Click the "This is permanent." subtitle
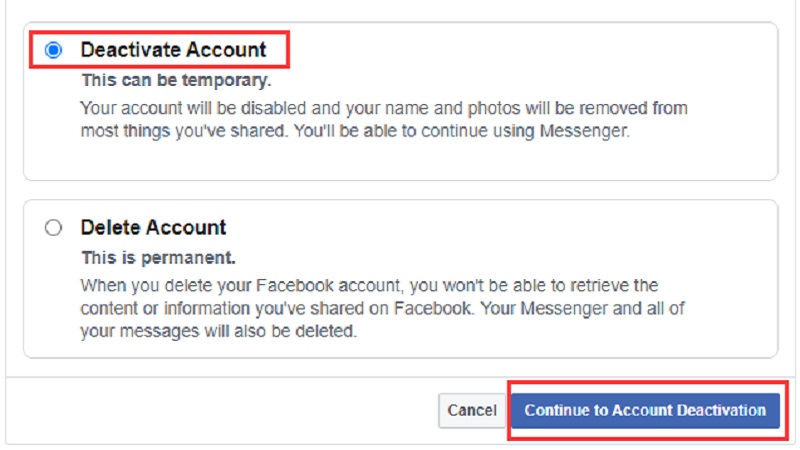800x450 pixels. pos(159,257)
